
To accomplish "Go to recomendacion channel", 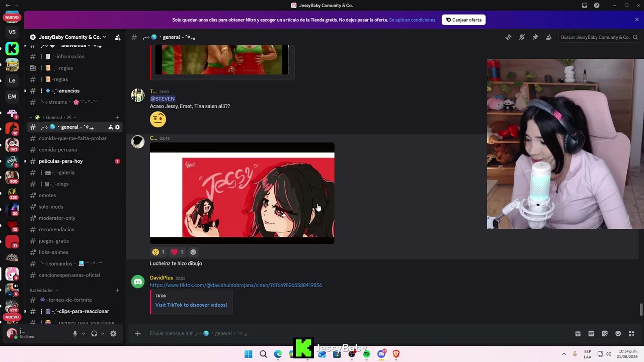I will coord(56,229).
